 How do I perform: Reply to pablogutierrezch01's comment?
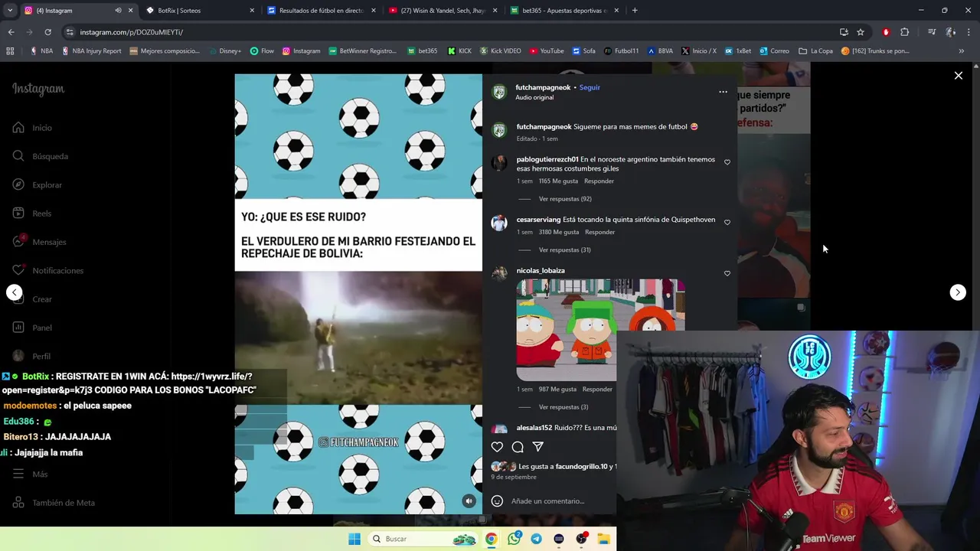point(599,181)
